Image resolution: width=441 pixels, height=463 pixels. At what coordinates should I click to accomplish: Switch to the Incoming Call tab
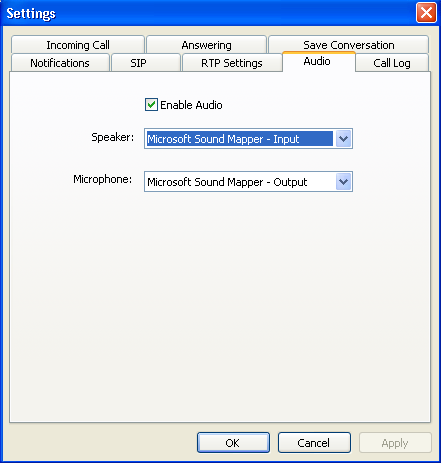[x=78, y=45]
